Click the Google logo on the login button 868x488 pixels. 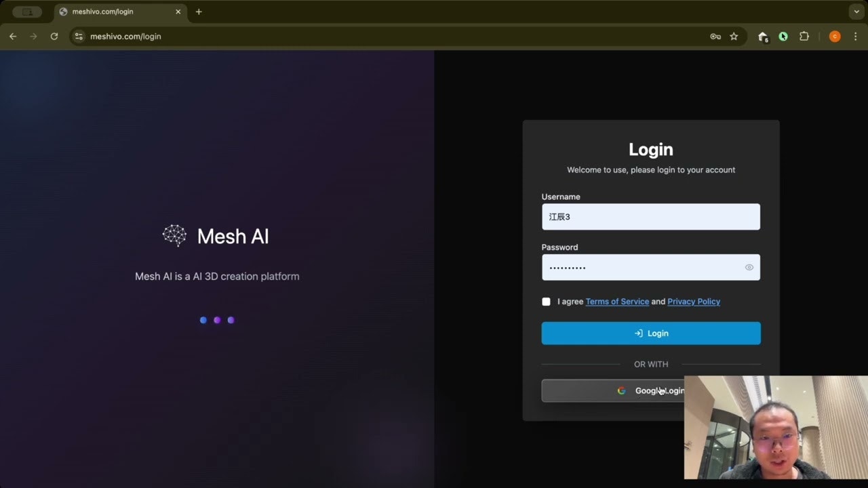pyautogui.click(x=622, y=390)
